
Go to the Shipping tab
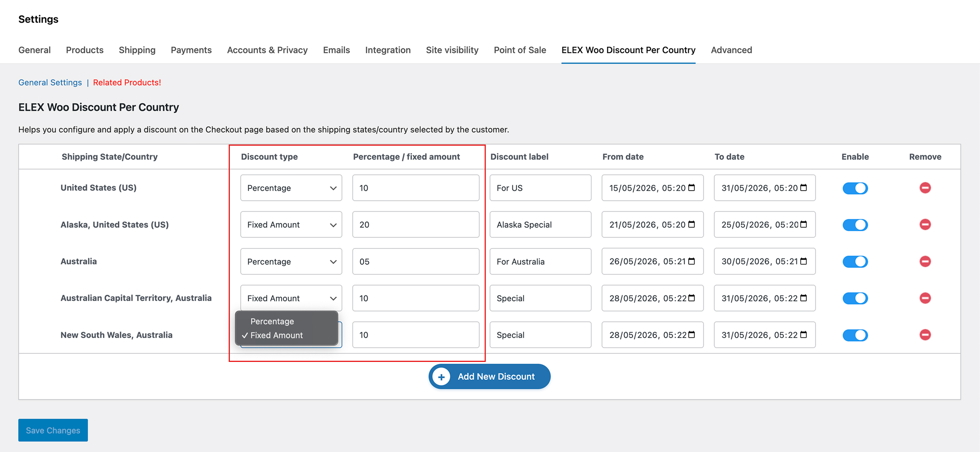point(137,50)
